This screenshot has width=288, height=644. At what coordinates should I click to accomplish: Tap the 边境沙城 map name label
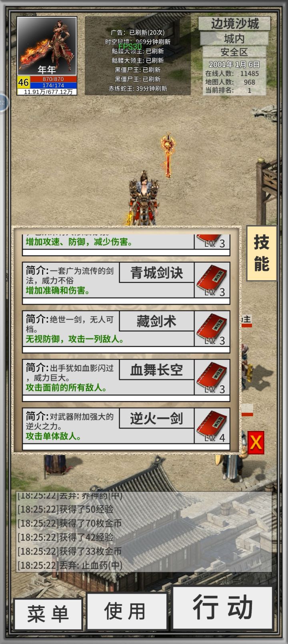[x=235, y=24]
